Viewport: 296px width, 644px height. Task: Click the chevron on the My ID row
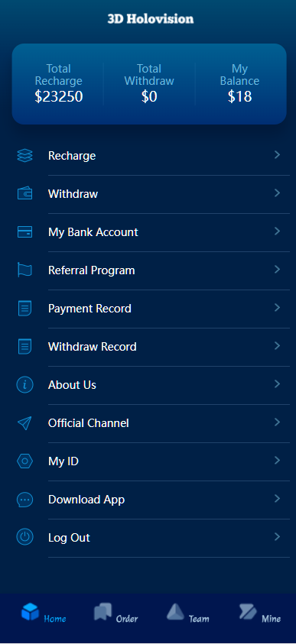tap(277, 461)
